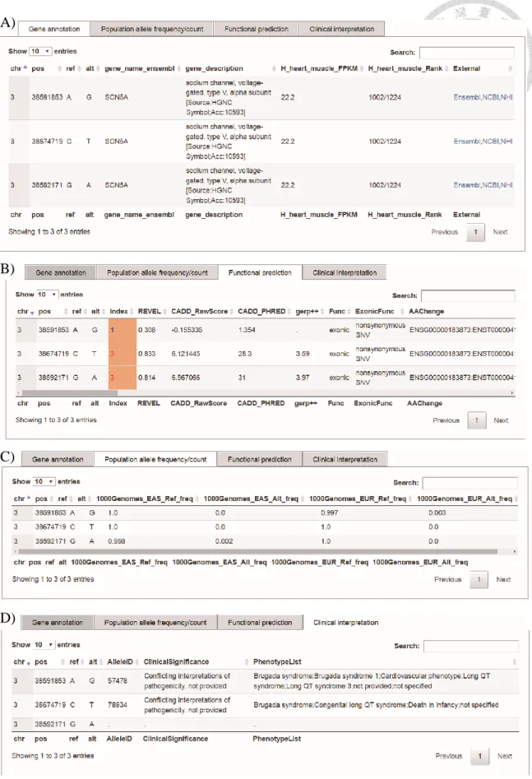Click Next pagination button in panel B
The width and height of the screenshot is (532, 779).
tap(501, 420)
